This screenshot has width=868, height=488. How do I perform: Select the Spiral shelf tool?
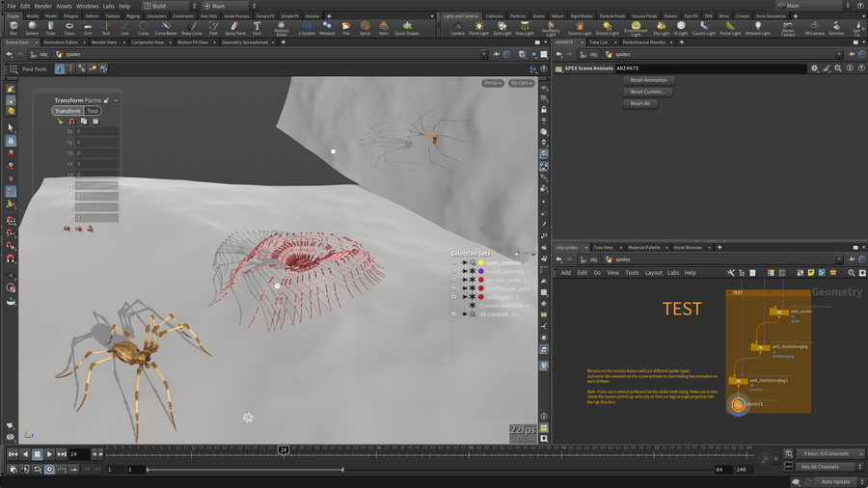(x=365, y=28)
